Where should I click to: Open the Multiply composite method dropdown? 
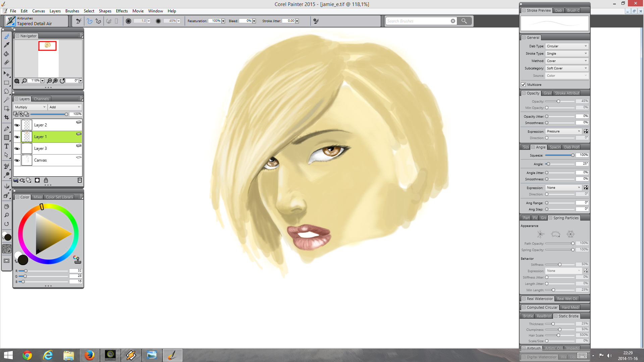30,107
